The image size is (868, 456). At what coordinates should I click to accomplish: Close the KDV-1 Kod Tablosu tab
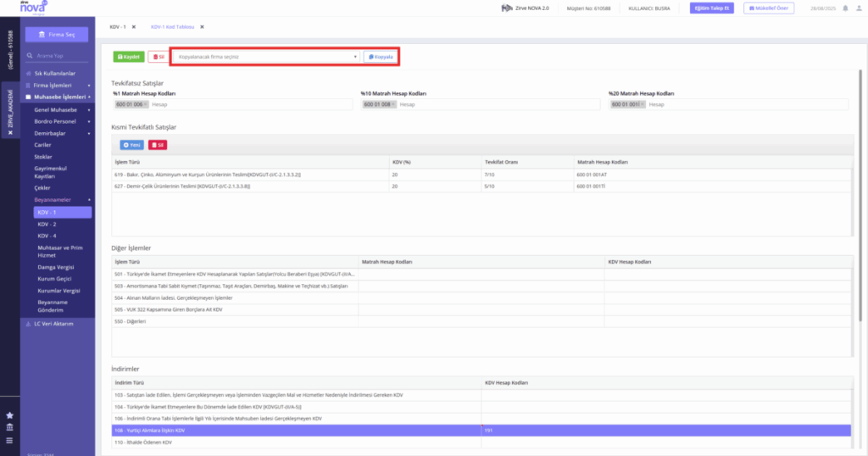(202, 27)
